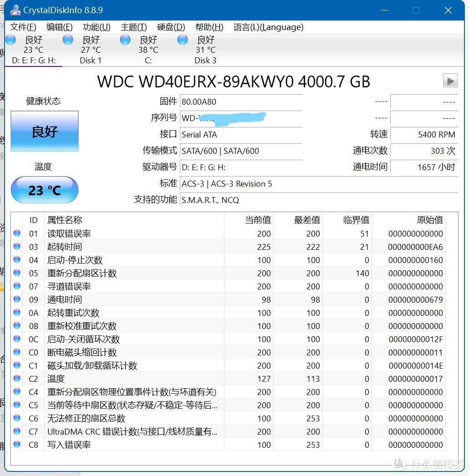Click the blue status dot next to 读取错误率

click(16, 233)
